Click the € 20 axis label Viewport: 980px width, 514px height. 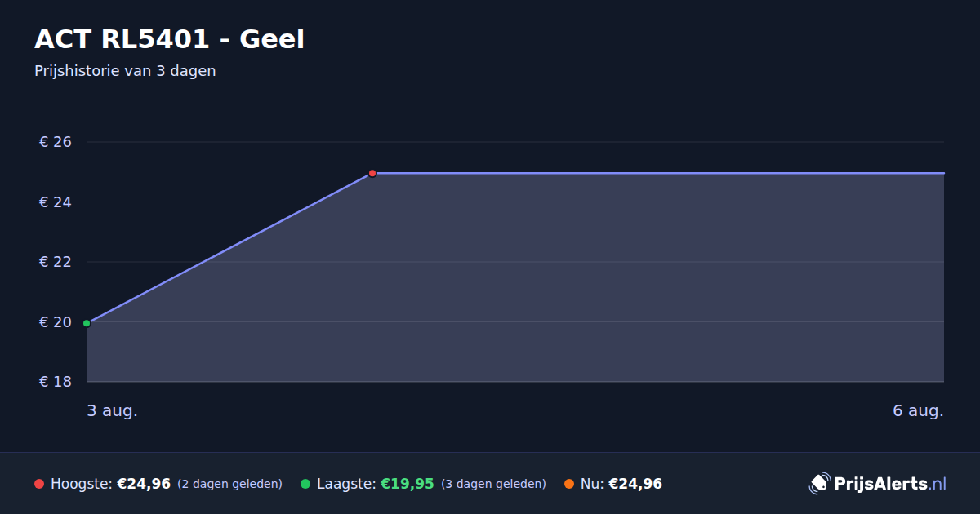click(56, 322)
